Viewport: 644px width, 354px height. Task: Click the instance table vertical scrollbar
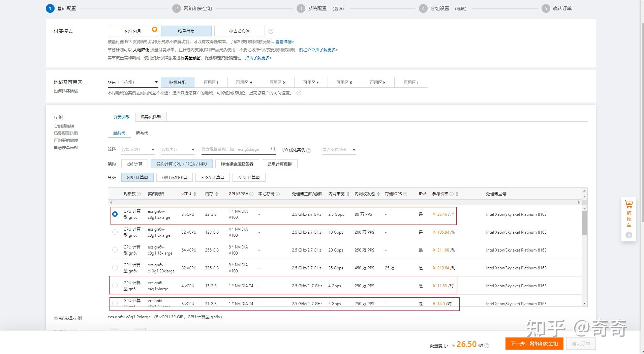click(x=584, y=223)
